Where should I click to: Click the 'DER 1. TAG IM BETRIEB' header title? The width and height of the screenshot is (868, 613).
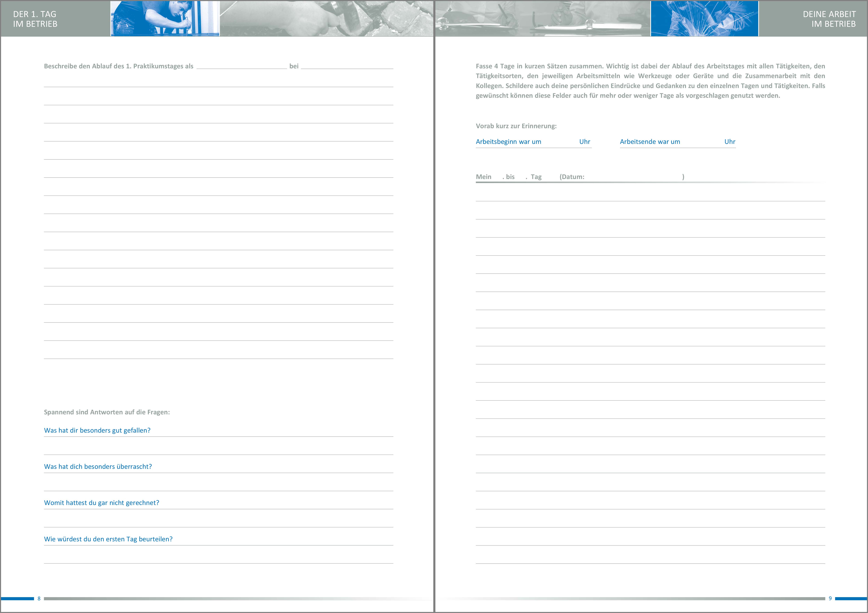[x=35, y=19]
